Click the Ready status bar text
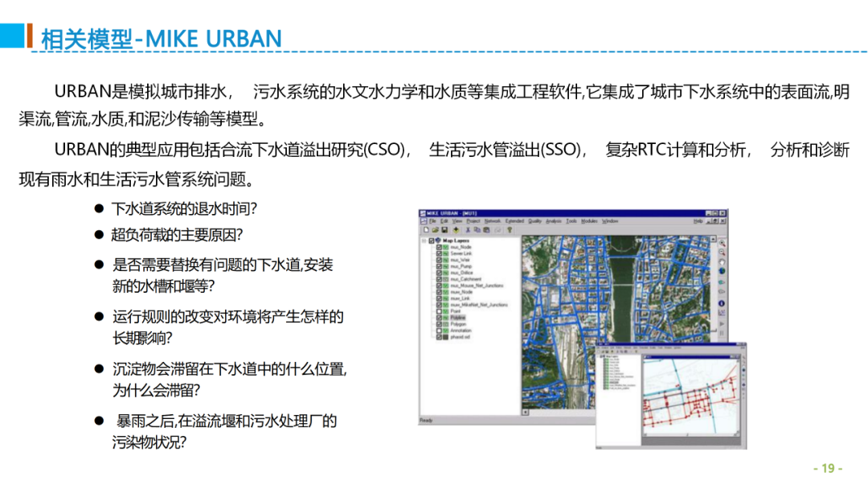The height and width of the screenshot is (489, 868). coord(426,421)
